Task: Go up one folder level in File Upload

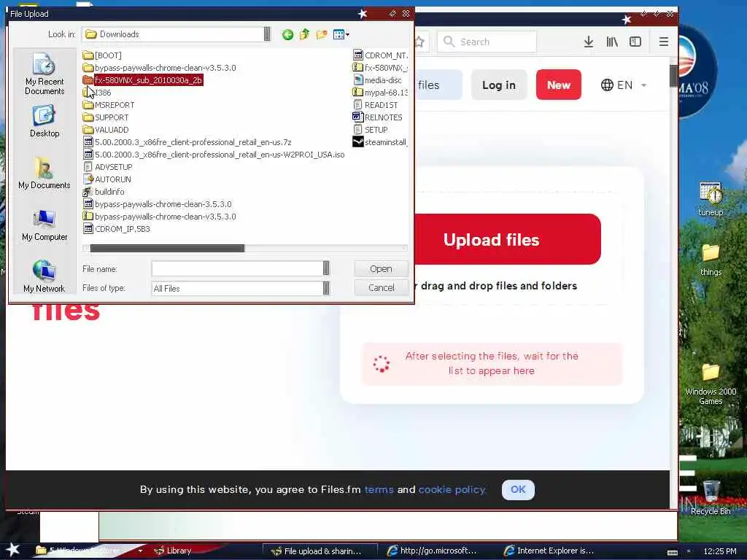Action: 304,34
